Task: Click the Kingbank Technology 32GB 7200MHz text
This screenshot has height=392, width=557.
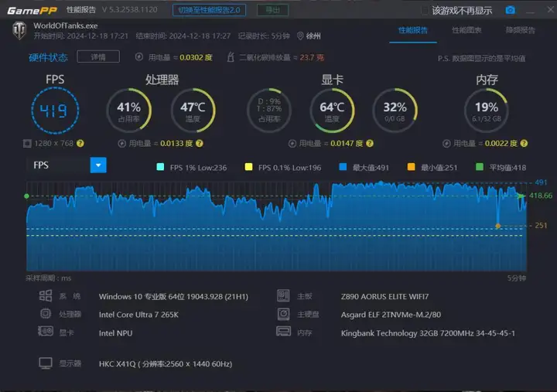Action: click(x=428, y=333)
